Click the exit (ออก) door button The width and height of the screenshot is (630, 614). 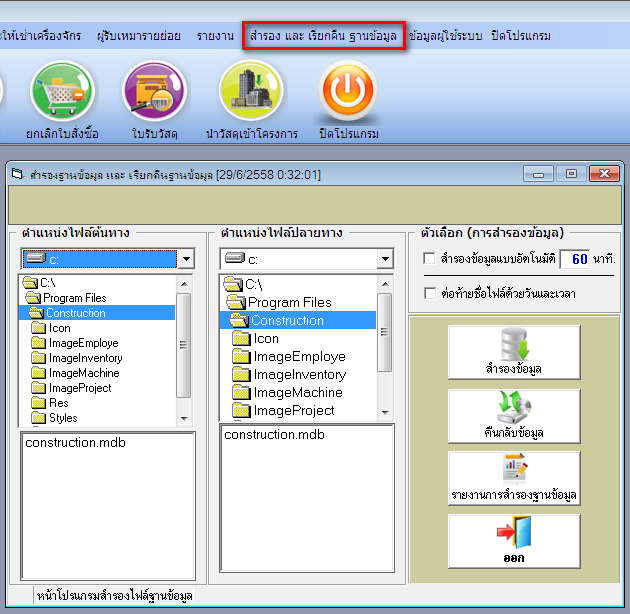pos(514,541)
